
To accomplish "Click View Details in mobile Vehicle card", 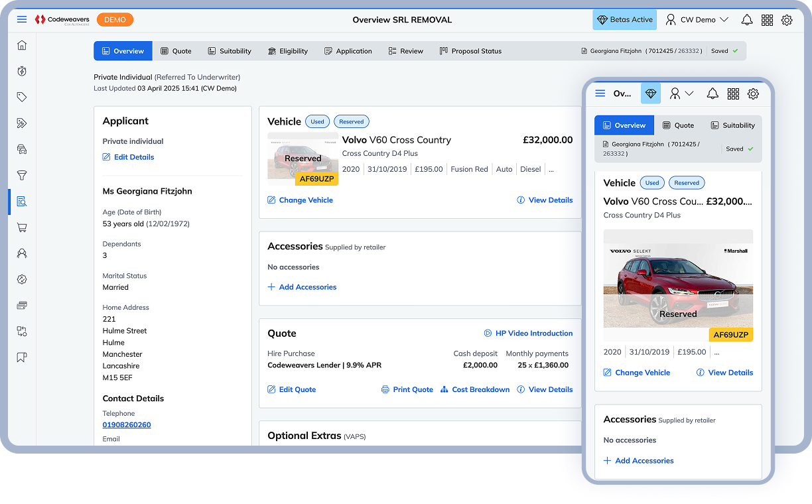I will coord(724,373).
